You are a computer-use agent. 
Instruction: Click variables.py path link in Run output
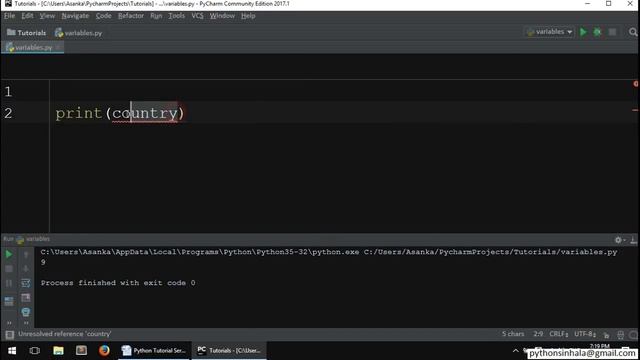(490, 252)
